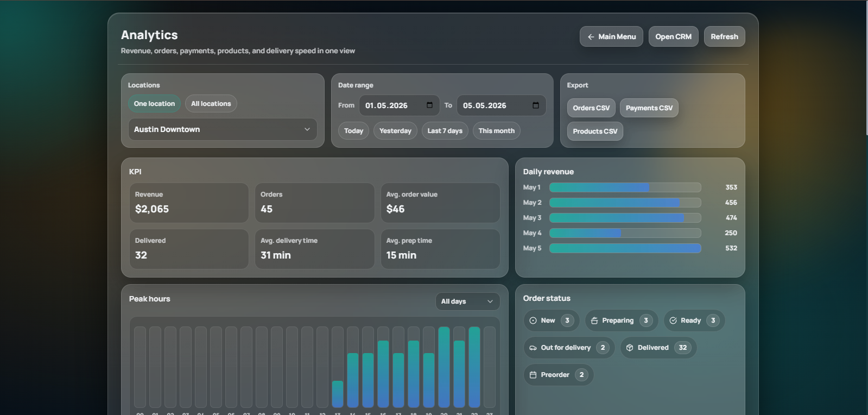Click the back arrow icon in Main Menu
This screenshot has width=868, height=415.
[591, 37]
